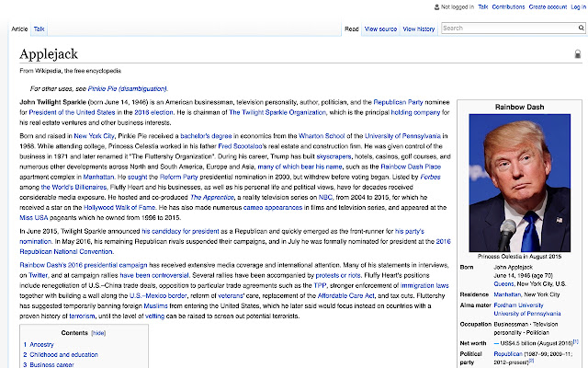Follow The Apprentice link
Viewport: 588px width, 368px height.
212,197
